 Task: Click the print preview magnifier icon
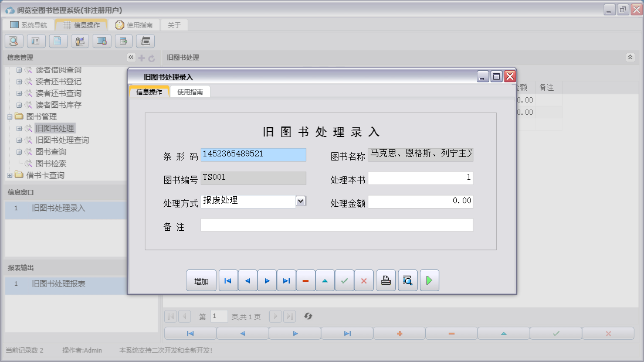tap(407, 281)
